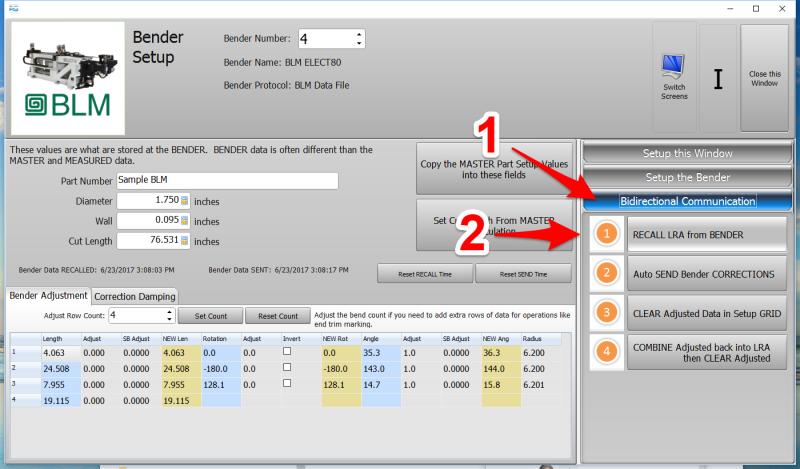Click the orange number 3 circle icon

(607, 312)
